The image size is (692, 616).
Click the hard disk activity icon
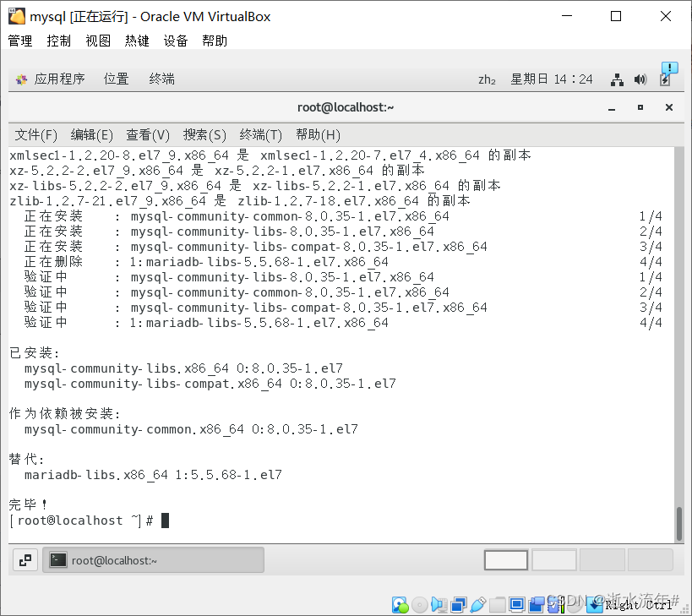397,604
